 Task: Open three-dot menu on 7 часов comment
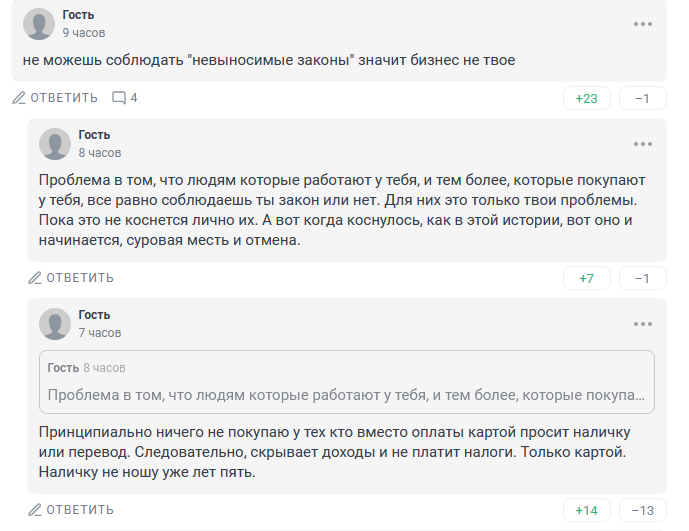click(642, 324)
